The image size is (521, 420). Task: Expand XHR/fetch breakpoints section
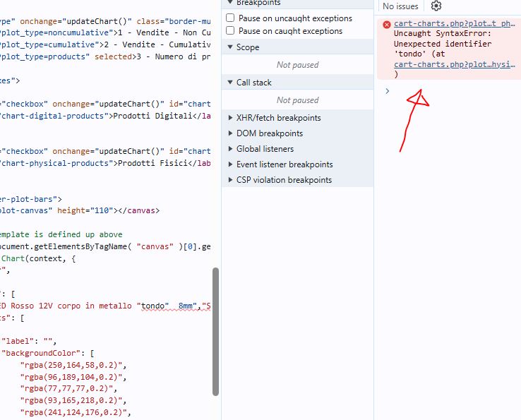(x=278, y=118)
